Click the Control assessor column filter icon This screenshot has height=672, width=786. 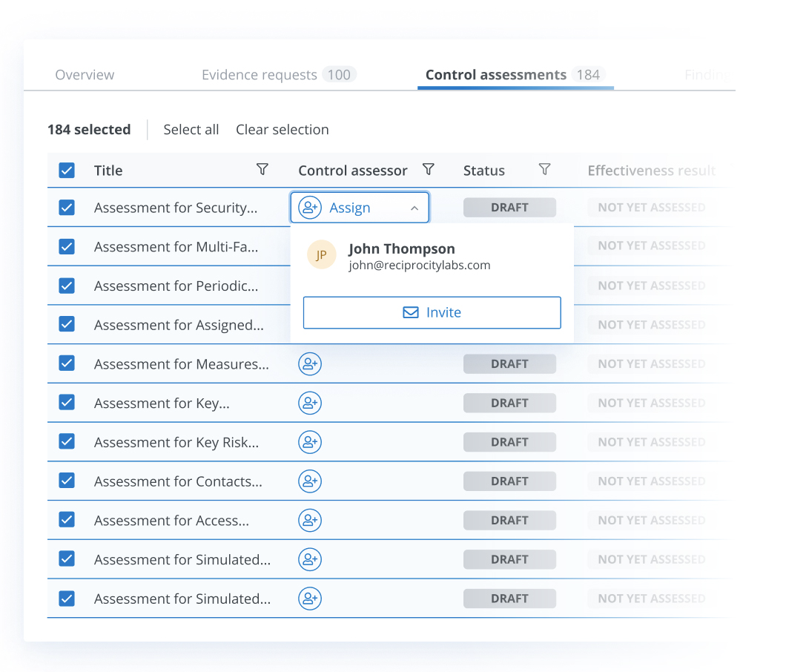pos(429,170)
